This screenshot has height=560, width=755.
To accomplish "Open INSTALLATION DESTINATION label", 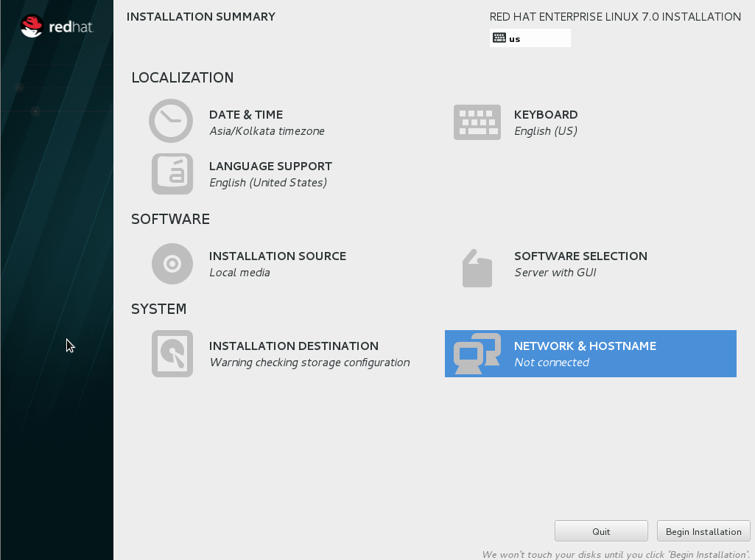I will point(294,346).
